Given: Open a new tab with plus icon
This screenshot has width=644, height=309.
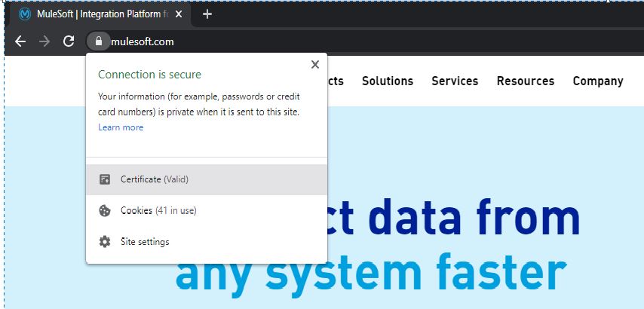Looking at the screenshot, I should 207,14.
